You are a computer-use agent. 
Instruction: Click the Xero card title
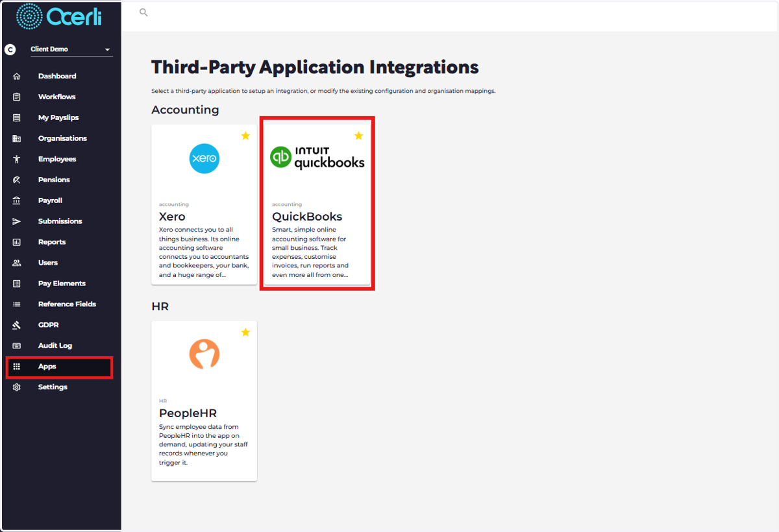point(172,217)
